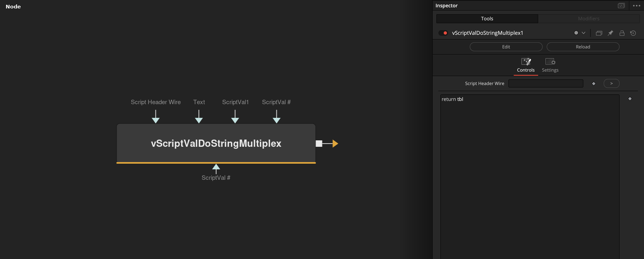The width and height of the screenshot is (644, 259).
Task: Switch to the Modifiers tab
Action: coord(589,18)
